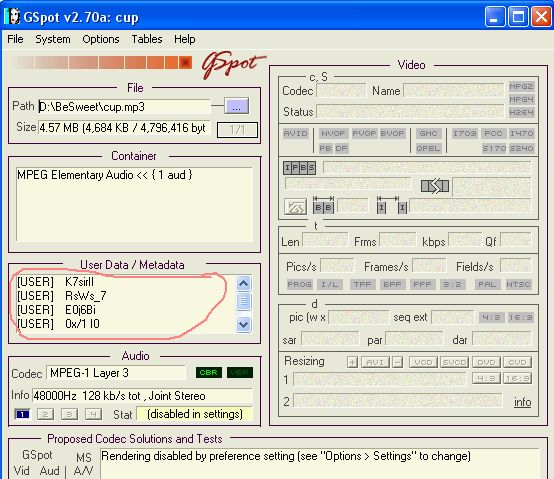The width and height of the screenshot is (554, 479).
Task: Click the Resizing CVD button
Action: (517, 362)
